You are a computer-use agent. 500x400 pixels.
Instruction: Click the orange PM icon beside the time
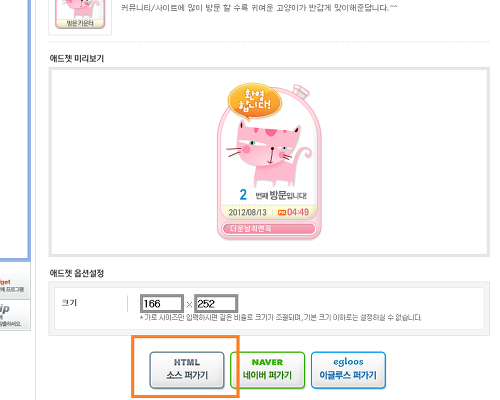tap(282, 213)
